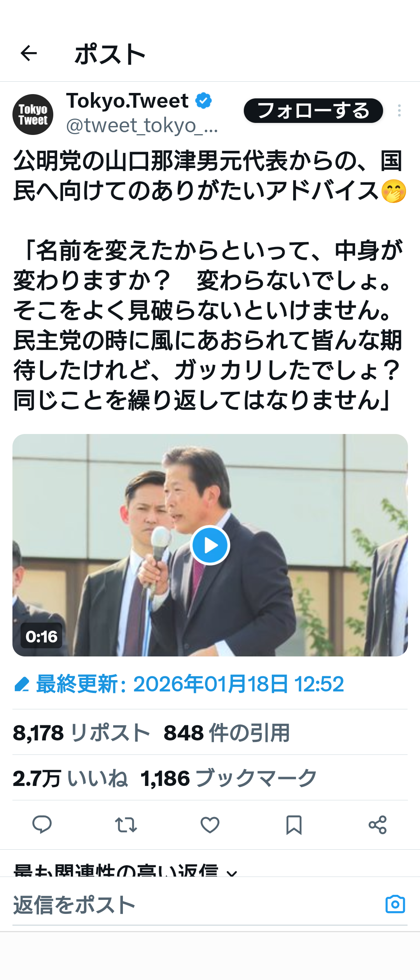This screenshot has height=980, width=420.
Task: Click the blue verified badge
Action: coord(203,101)
